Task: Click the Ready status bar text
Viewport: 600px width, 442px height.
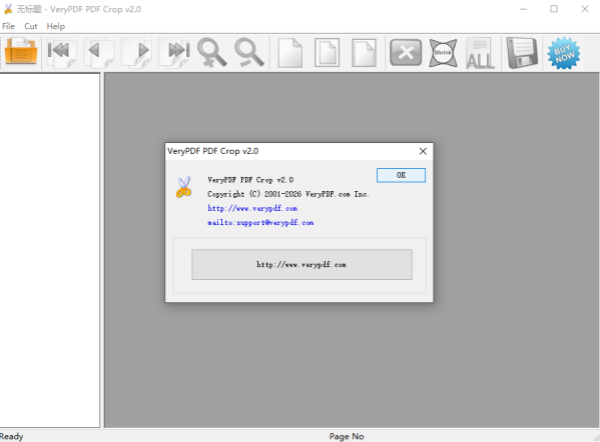Action: [11, 436]
